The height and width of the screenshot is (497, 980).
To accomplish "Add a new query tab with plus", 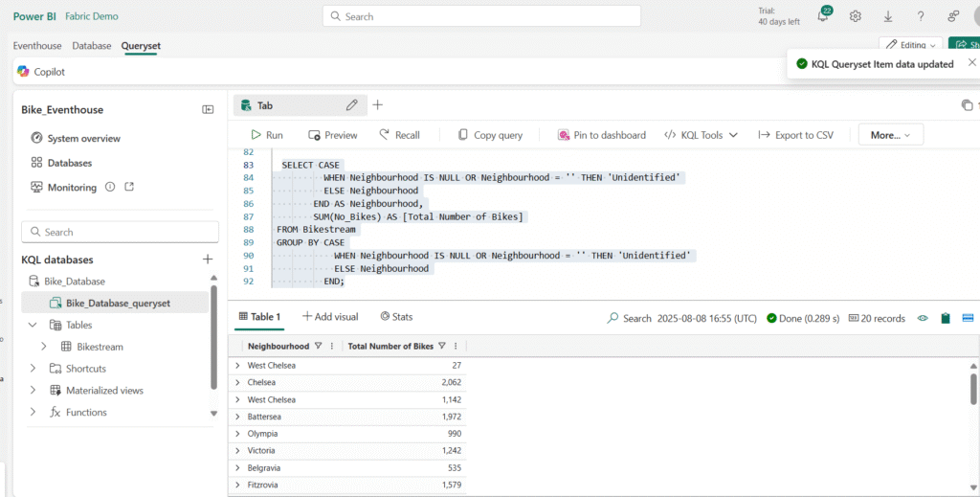I will coord(377,105).
